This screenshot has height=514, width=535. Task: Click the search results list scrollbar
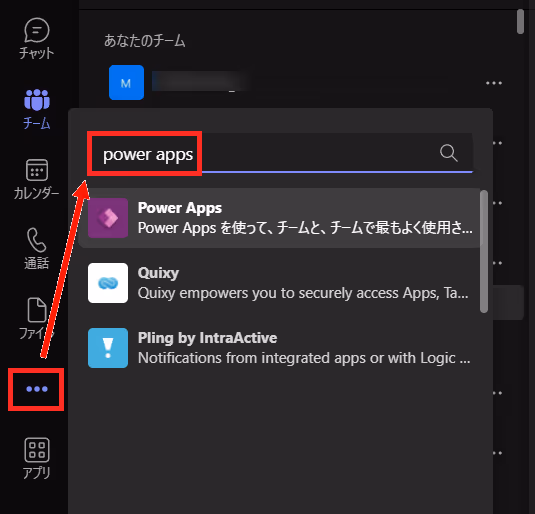coord(483,251)
